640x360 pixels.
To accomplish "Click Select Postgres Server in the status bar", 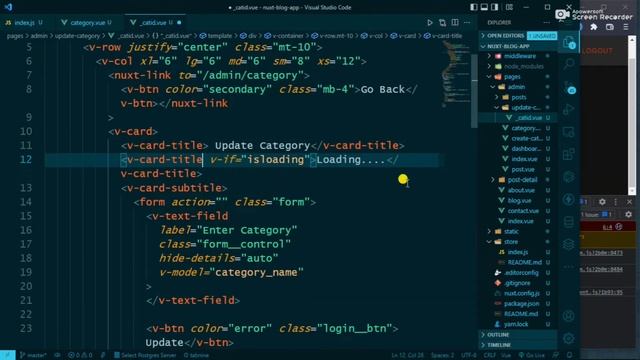I will 145,355.
